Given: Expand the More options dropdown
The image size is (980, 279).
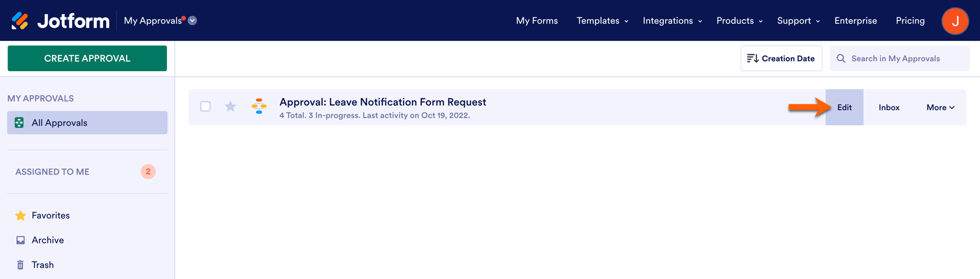Looking at the screenshot, I should tap(940, 107).
